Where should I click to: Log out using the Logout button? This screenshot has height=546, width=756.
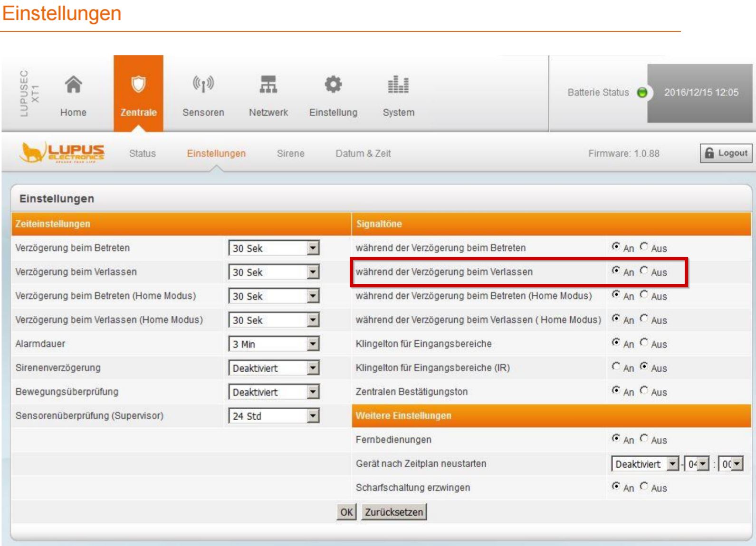point(726,153)
